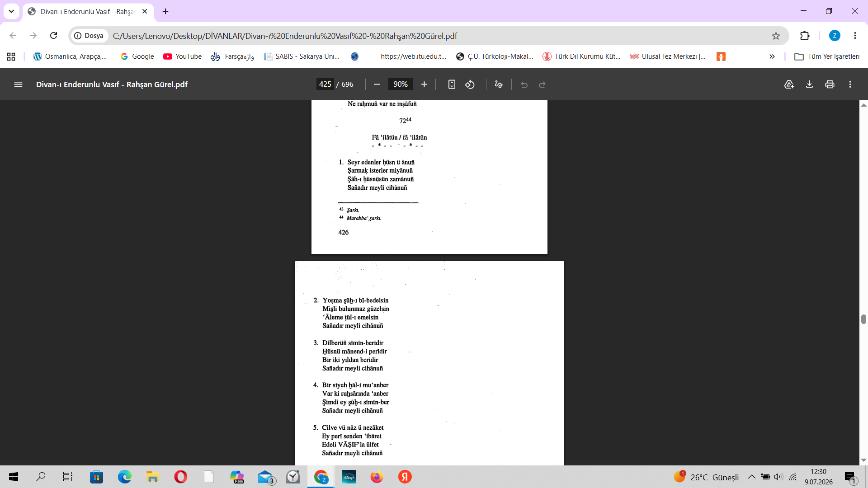Click the fit to page icon
The image size is (868, 488).
pyautogui.click(x=452, y=84)
